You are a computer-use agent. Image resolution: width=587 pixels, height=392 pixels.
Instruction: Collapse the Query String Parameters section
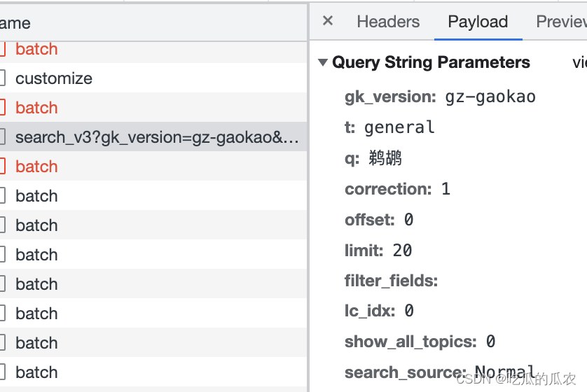[323, 62]
